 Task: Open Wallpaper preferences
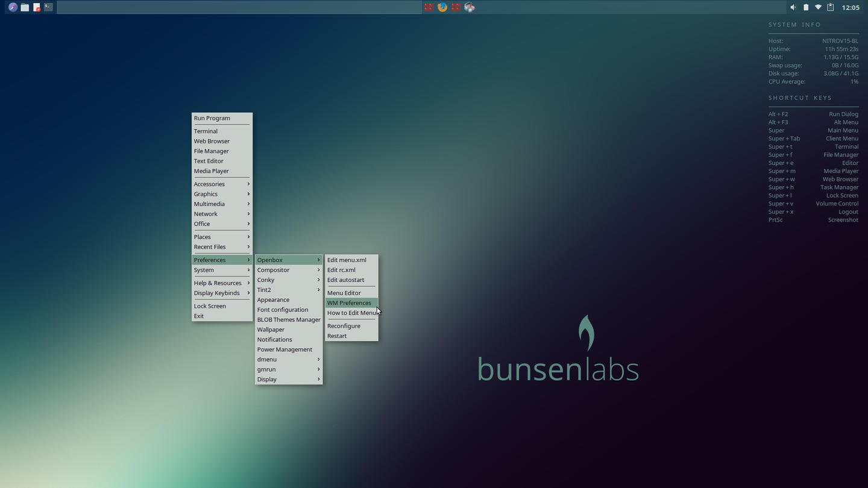tap(289, 330)
